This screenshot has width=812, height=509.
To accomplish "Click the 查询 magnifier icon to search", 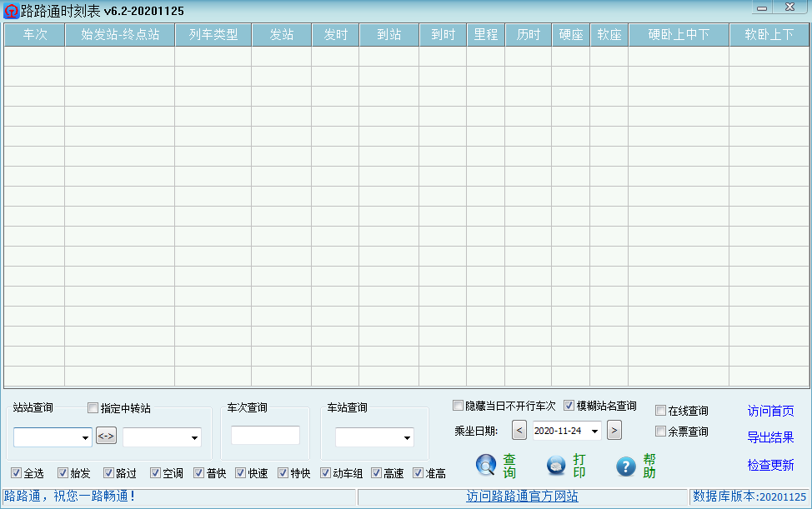I will coord(486,467).
